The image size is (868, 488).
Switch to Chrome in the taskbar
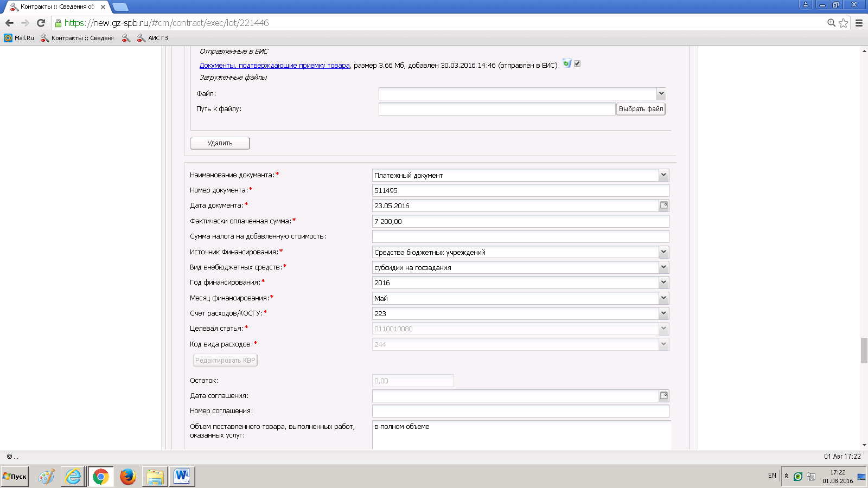(x=100, y=477)
